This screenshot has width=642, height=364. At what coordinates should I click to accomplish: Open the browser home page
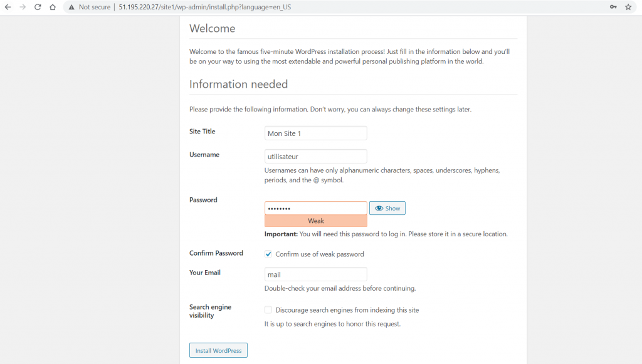tap(53, 7)
